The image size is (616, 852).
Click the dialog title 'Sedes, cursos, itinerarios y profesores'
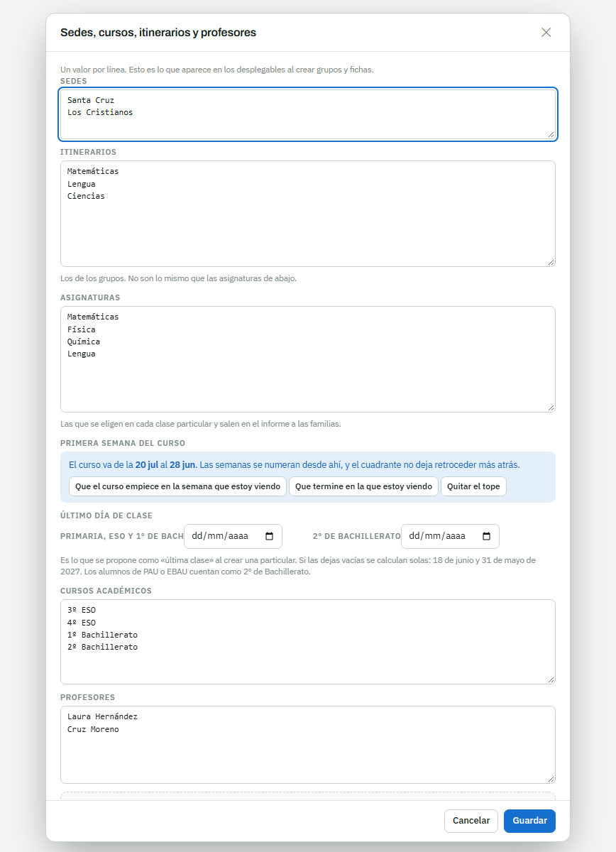point(158,33)
